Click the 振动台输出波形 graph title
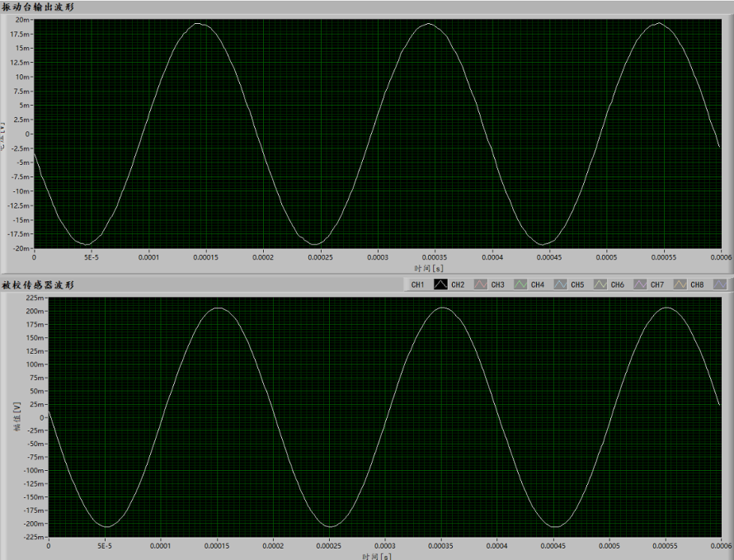The height and width of the screenshot is (560, 734). (38, 7)
